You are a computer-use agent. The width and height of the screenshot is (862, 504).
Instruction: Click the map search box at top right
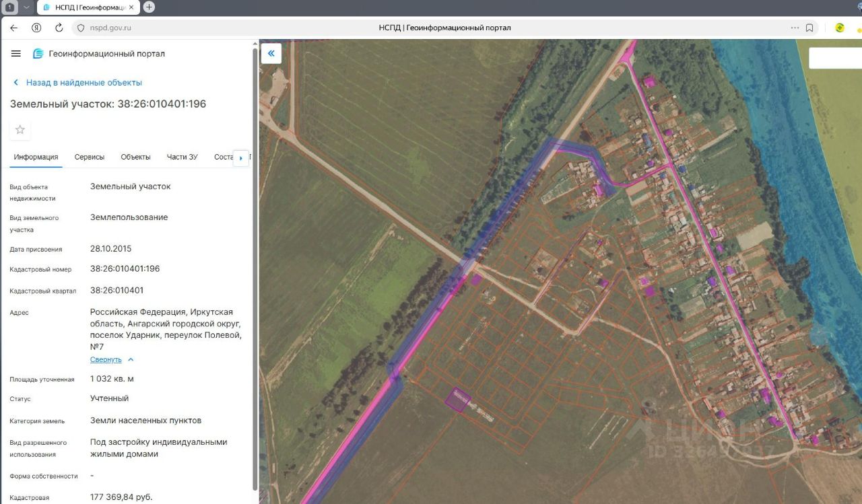(835, 58)
